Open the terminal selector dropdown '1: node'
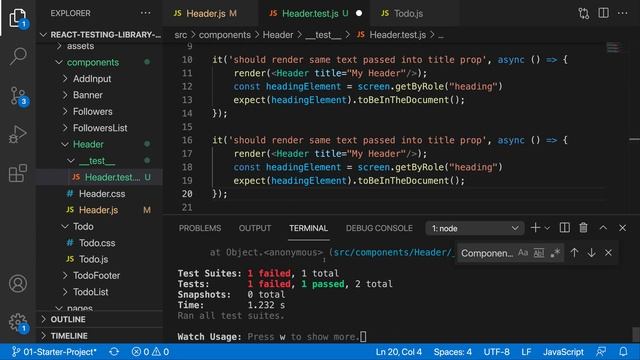Viewport: 640px width, 360px height. coord(475,228)
